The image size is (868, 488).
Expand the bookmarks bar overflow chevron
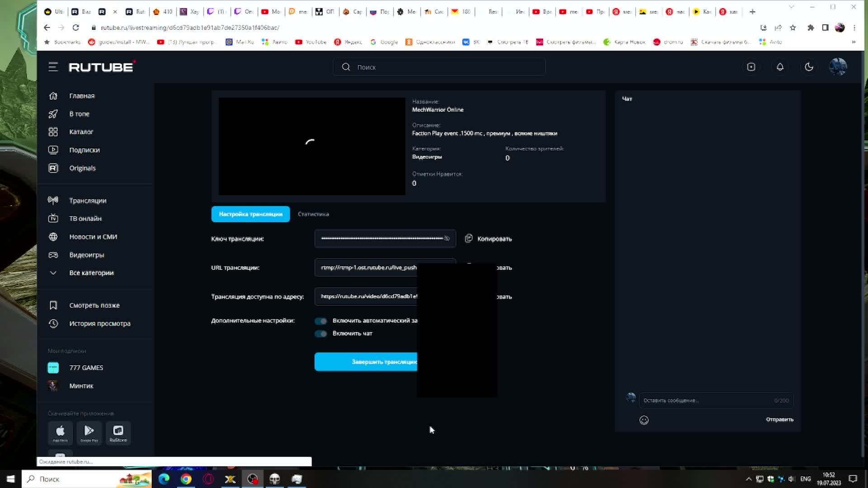click(x=853, y=42)
